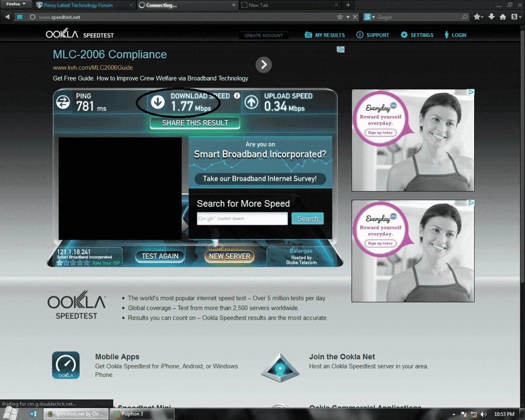Image resolution: width=525 pixels, height=420 pixels.
Task: Open the Firefox application menu button
Action: point(16,4)
